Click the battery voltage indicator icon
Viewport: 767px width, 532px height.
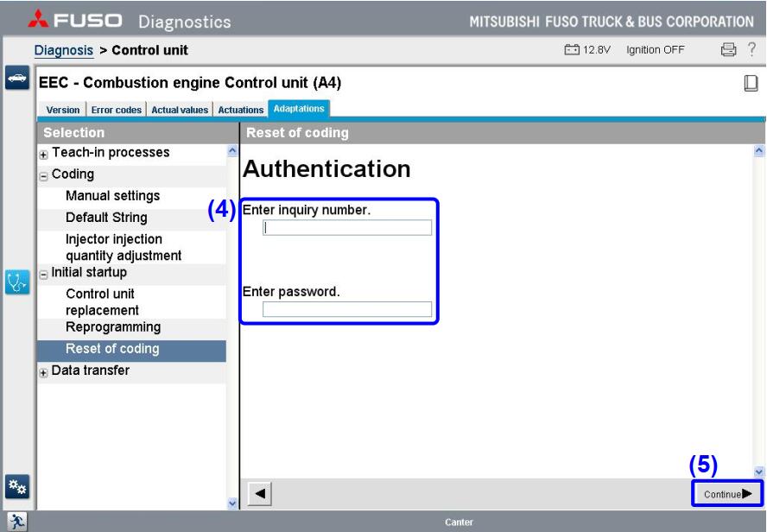(571, 49)
